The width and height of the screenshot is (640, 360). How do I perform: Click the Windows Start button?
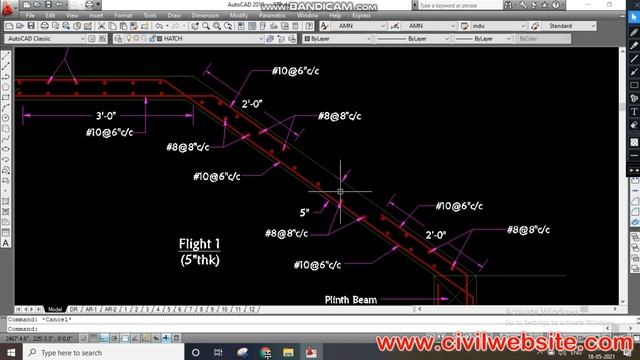pyautogui.click(x=11, y=352)
